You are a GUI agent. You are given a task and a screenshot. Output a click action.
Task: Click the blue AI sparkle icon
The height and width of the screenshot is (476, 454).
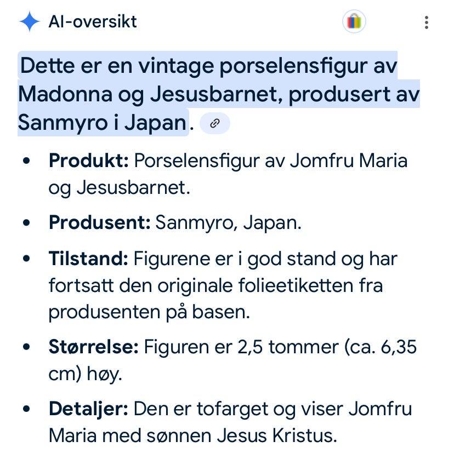pos(30,21)
